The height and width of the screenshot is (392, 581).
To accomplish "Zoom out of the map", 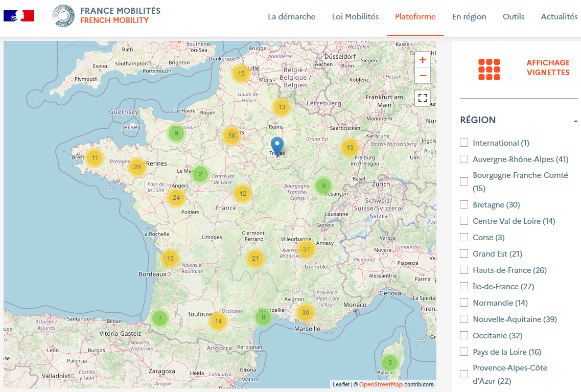I will pyautogui.click(x=422, y=76).
